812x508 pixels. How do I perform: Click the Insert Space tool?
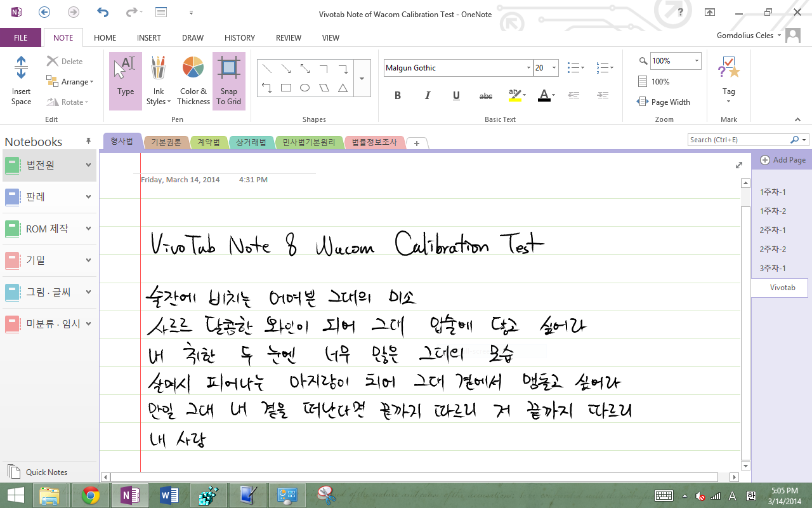[21, 80]
